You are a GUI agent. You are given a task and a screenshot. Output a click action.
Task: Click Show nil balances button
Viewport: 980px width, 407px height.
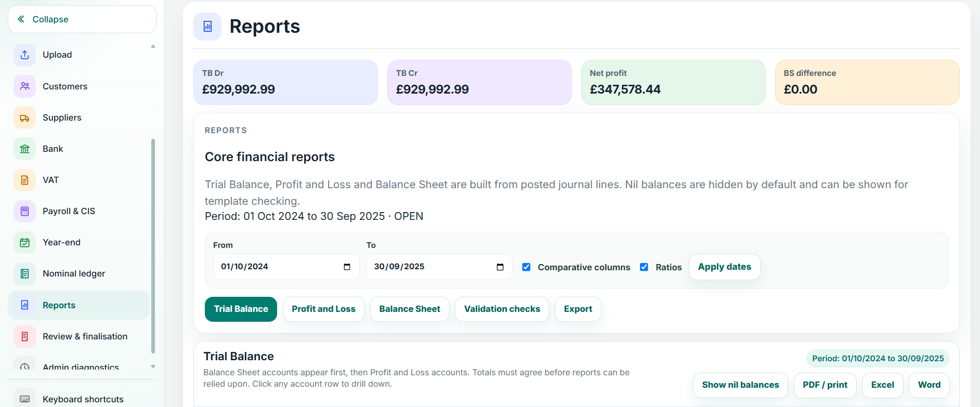click(x=740, y=385)
